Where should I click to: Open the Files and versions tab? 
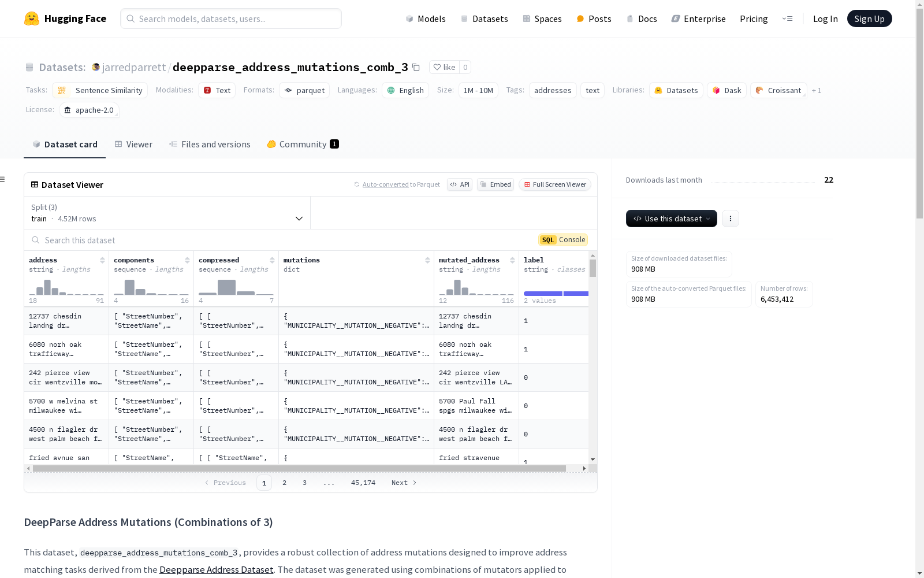pyautogui.click(x=210, y=144)
